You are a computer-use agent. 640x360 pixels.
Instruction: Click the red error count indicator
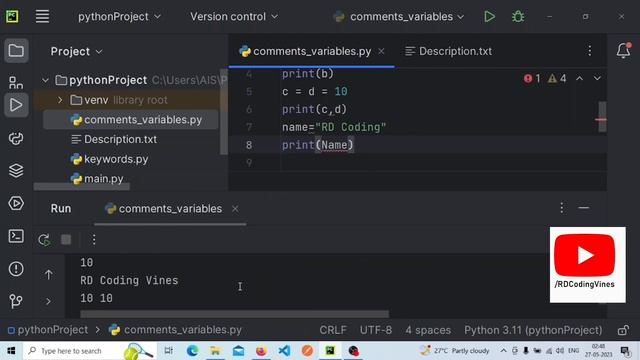(x=532, y=78)
